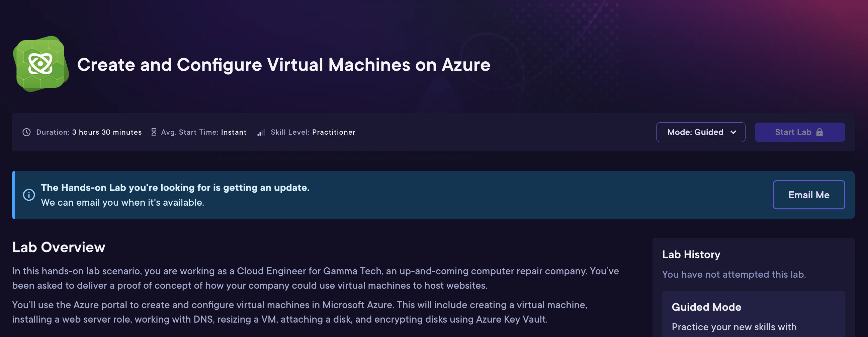Image resolution: width=868 pixels, height=337 pixels.
Task: Click the text 'You have not attempted this lab.'
Action: point(734,274)
